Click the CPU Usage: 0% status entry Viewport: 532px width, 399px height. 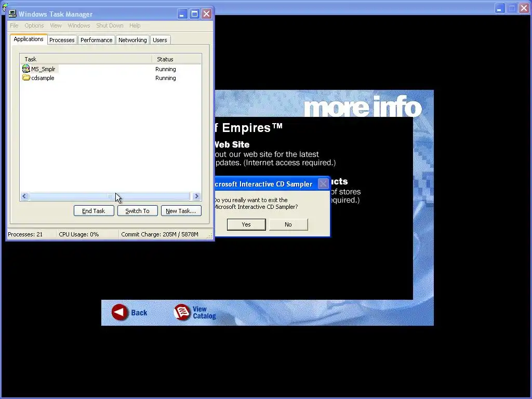point(79,234)
